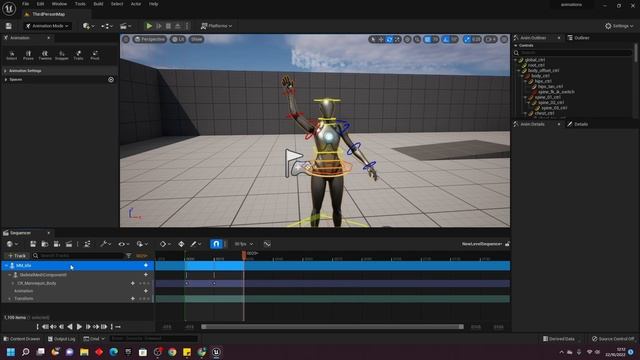Viewport: 640px width, 360px height.
Task: Toggle the viewport Lit view mode
Action: click(x=178, y=39)
